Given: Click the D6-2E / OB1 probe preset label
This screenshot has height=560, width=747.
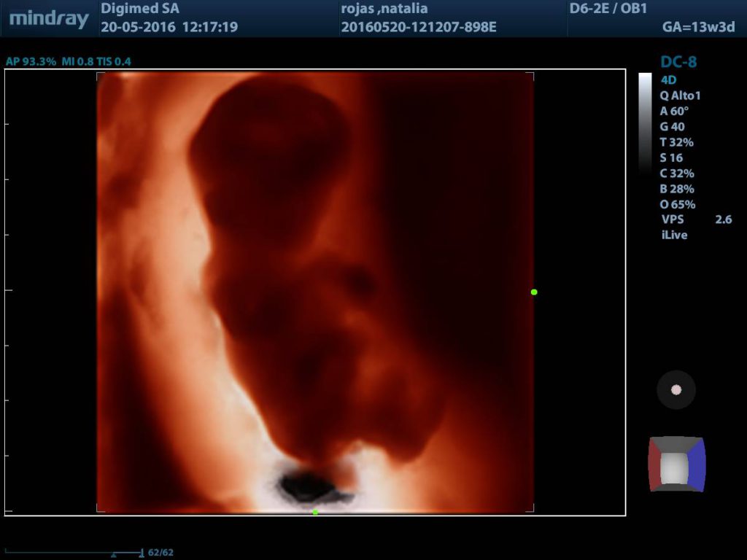Looking at the screenshot, I should (607, 9).
